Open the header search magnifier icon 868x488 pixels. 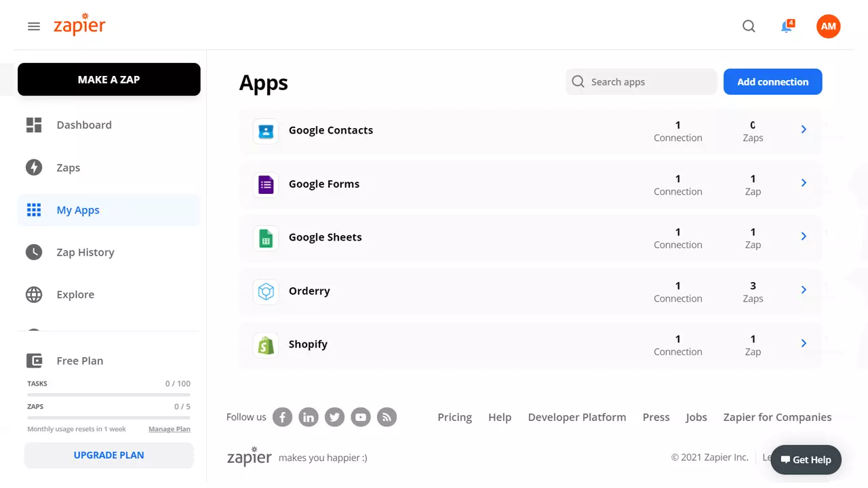pos(749,26)
